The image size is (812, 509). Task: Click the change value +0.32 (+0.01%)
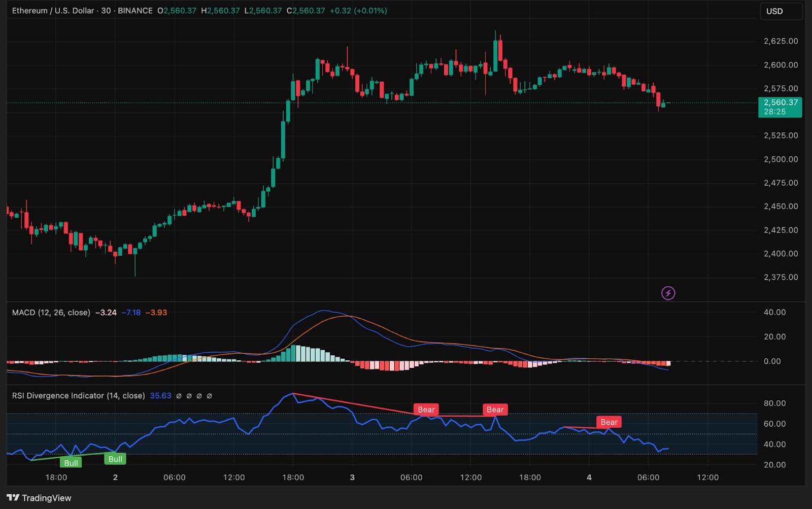[x=358, y=11]
